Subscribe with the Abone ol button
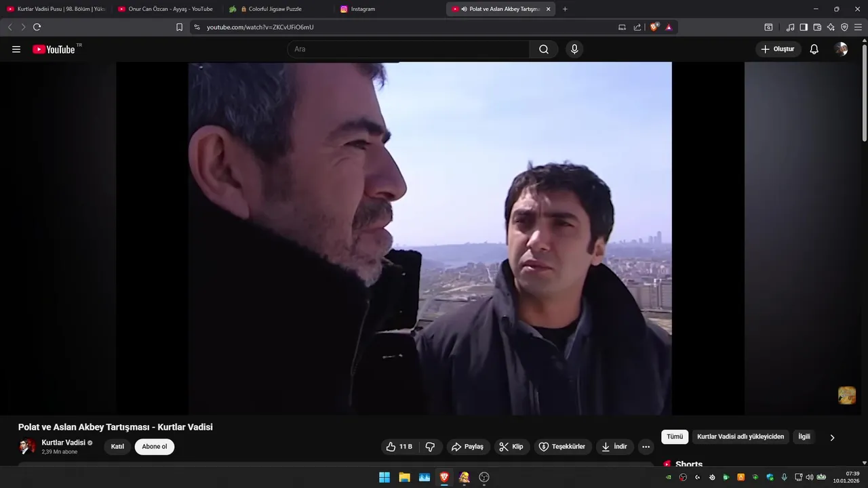Image resolution: width=868 pixels, height=488 pixels. 155,447
